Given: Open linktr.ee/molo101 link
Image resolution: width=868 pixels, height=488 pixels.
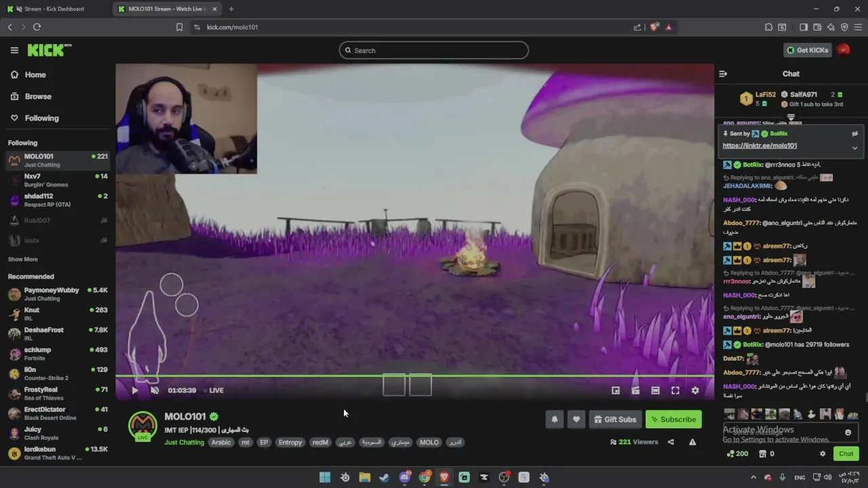Looking at the screenshot, I should pyautogui.click(x=759, y=146).
